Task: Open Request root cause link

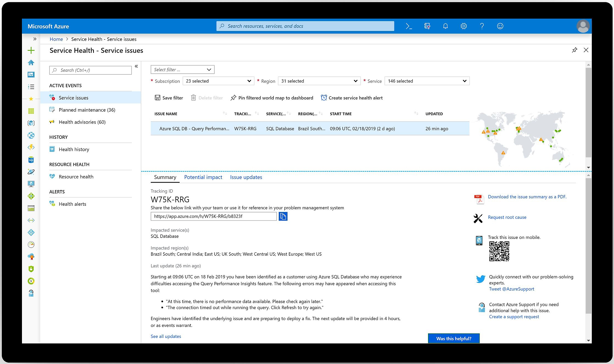Action: (x=507, y=217)
